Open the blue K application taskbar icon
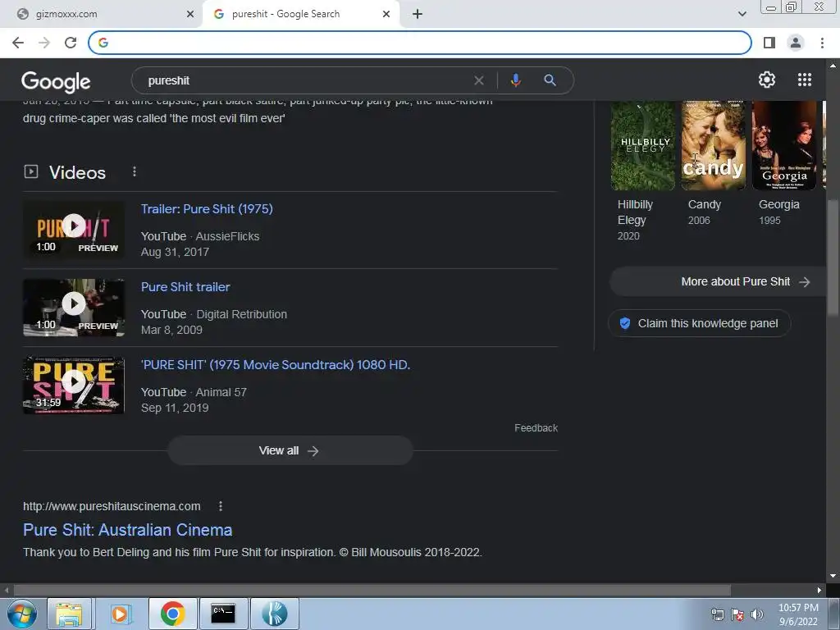 coord(274,614)
